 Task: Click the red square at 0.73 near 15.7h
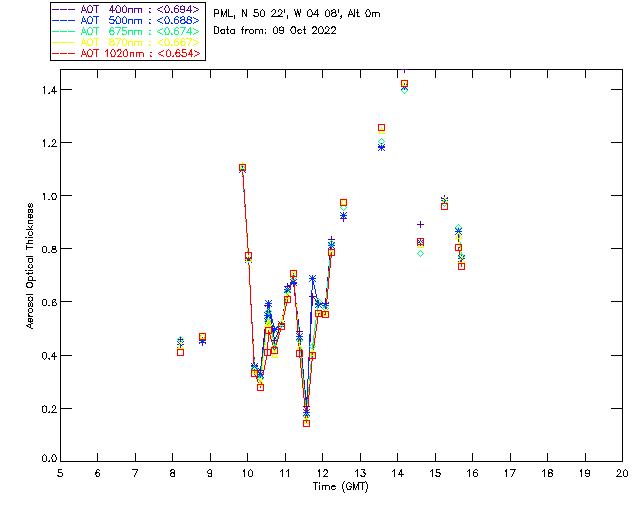tap(462, 266)
